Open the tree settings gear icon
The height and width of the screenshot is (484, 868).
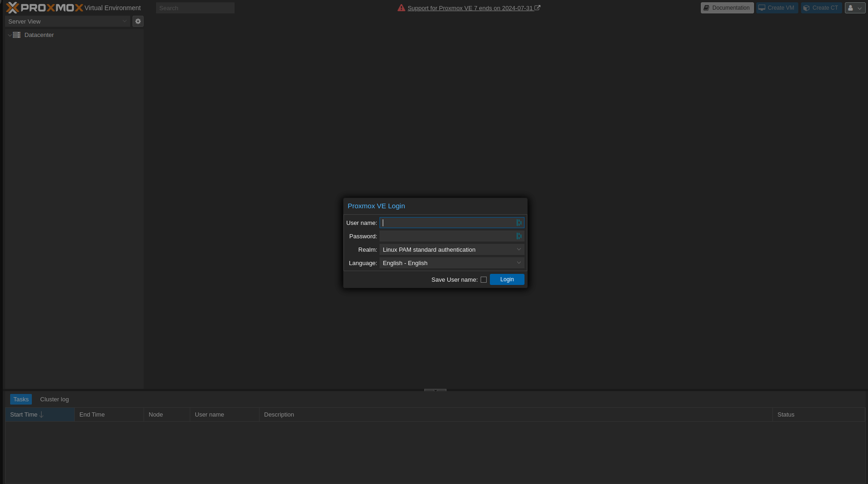138,21
